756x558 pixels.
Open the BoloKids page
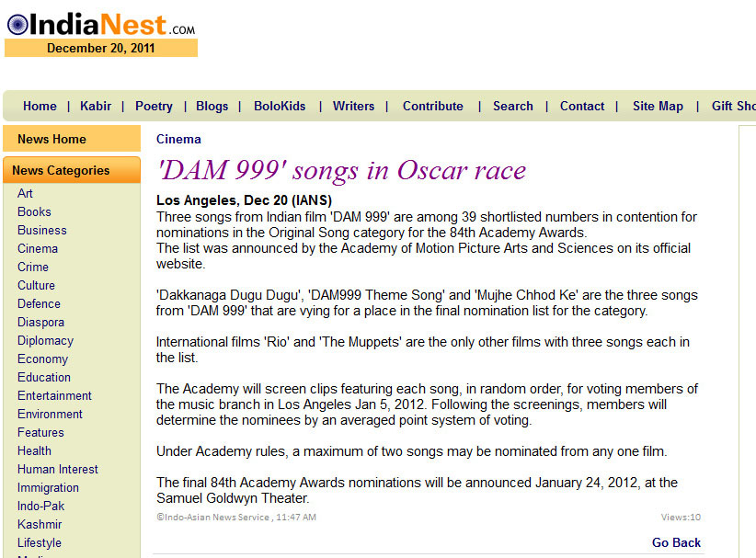click(x=280, y=106)
